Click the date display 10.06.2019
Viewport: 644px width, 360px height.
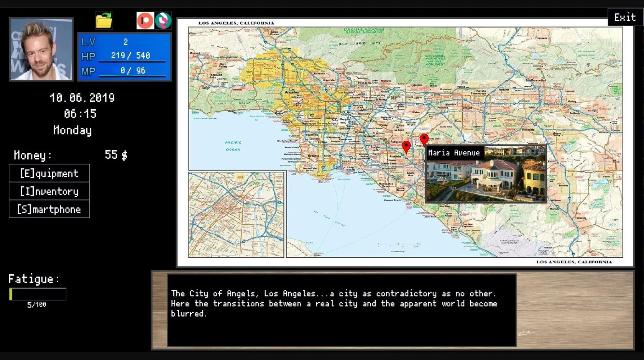pyautogui.click(x=83, y=97)
